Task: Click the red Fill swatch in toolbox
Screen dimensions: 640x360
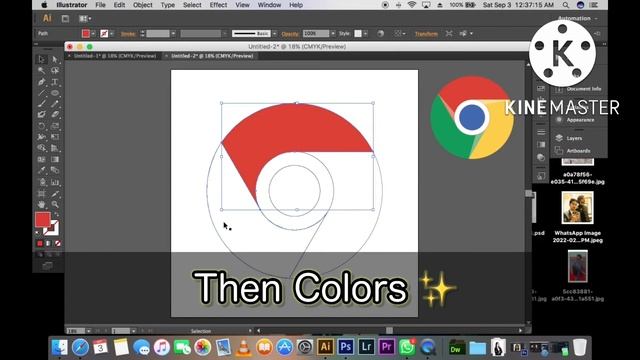Action: (x=42, y=220)
